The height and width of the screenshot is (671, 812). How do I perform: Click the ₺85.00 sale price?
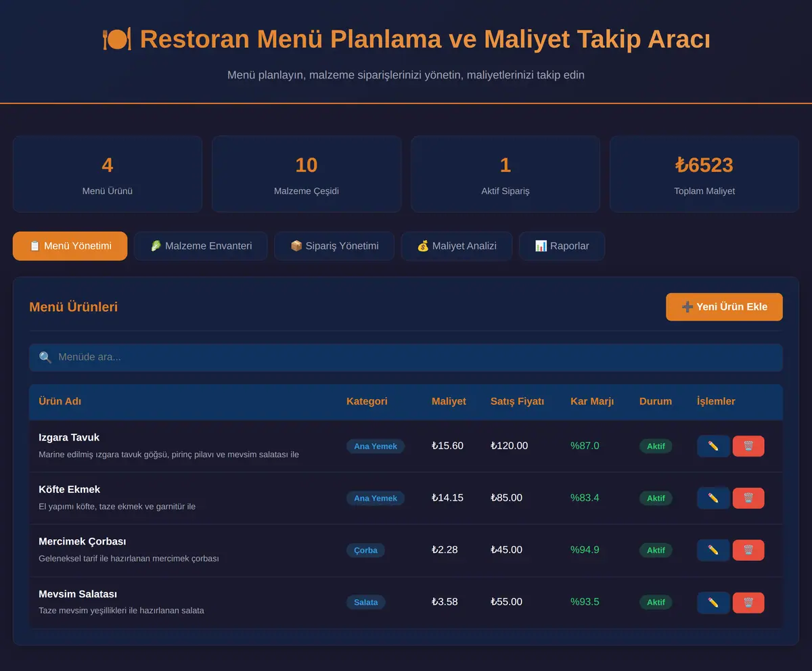tap(506, 498)
